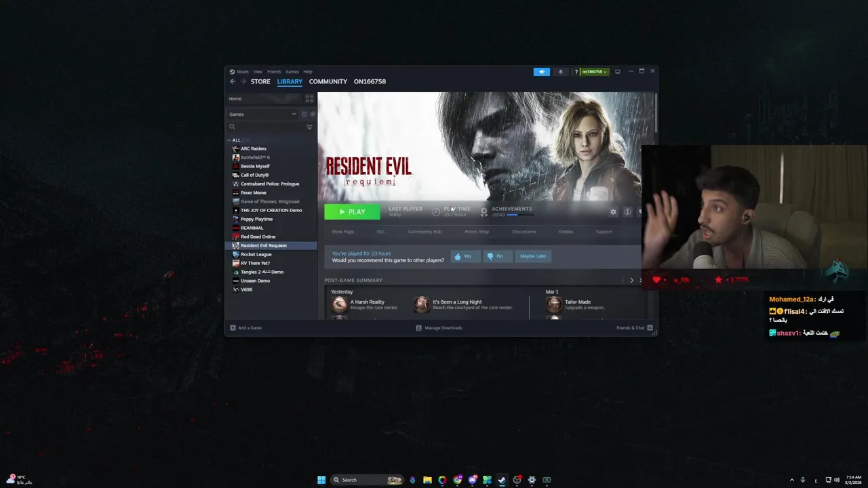The width and height of the screenshot is (868, 488).
Task: Show previous post-game summary entries
Action: pos(622,281)
